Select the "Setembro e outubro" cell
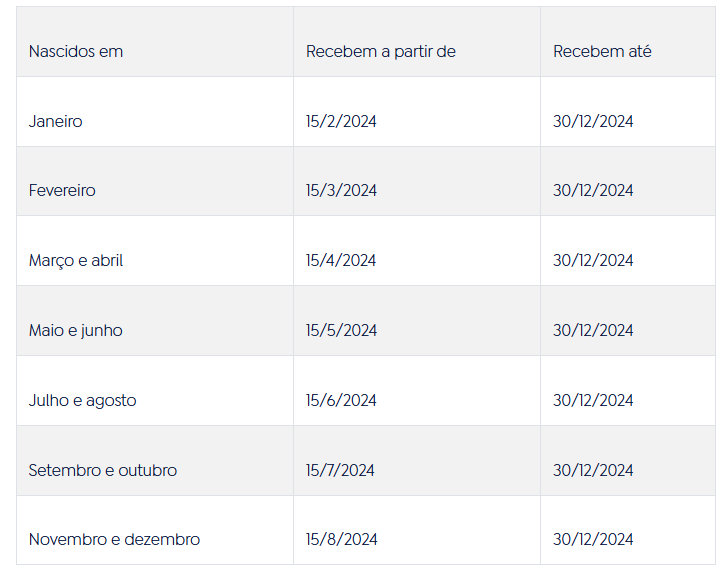The image size is (723, 573). 103,470
